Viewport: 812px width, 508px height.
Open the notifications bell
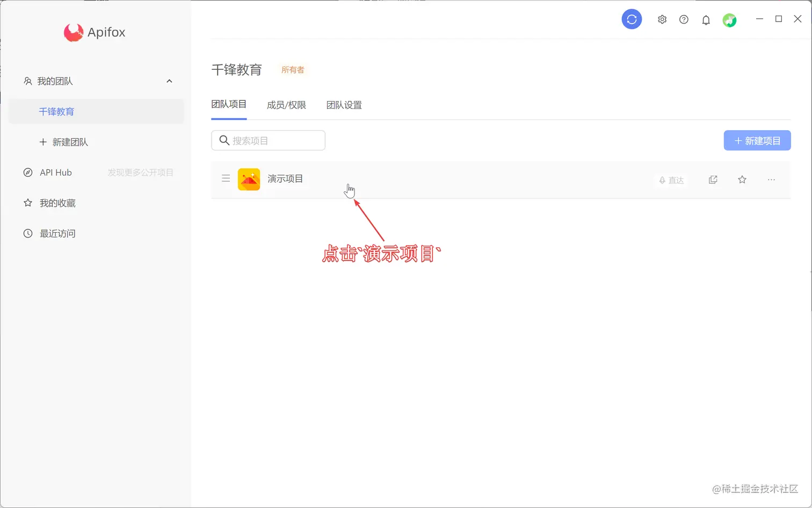[706, 20]
